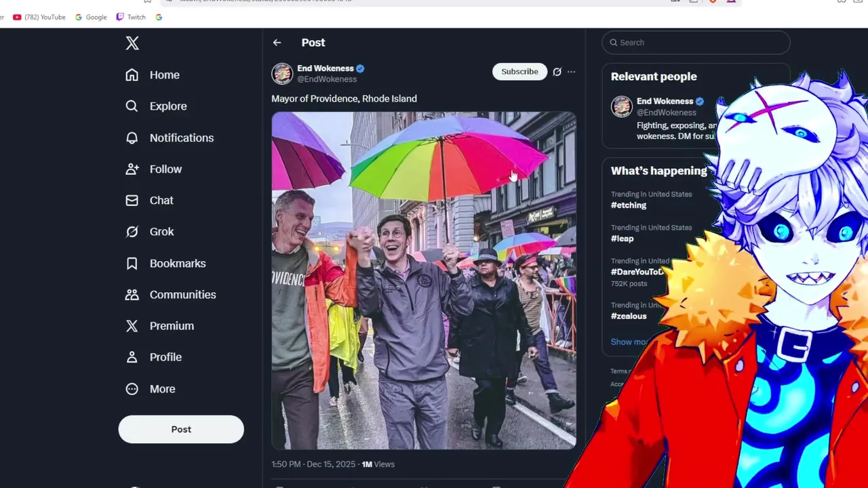868x488 pixels.
Task: Open the #etching trending topic
Action: 629,205
